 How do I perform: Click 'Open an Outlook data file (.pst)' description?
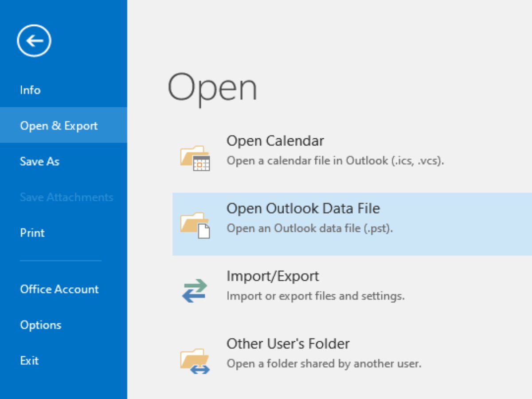click(x=310, y=228)
